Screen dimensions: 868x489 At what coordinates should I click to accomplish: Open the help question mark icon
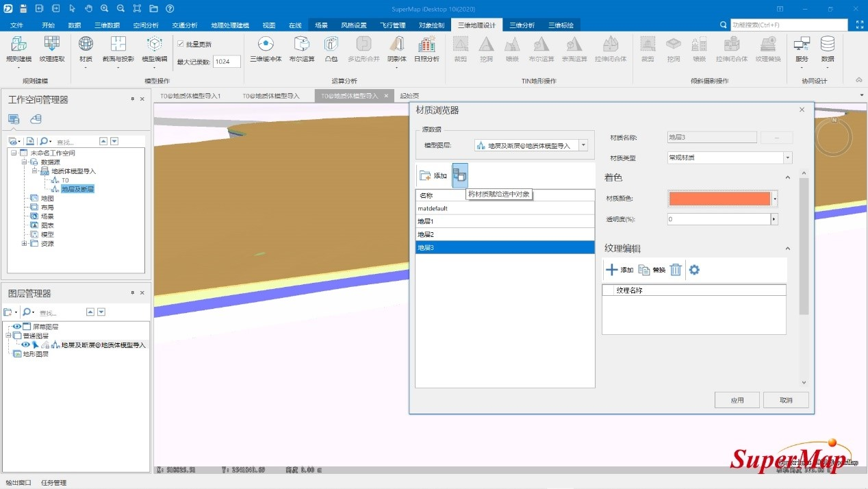point(170,8)
